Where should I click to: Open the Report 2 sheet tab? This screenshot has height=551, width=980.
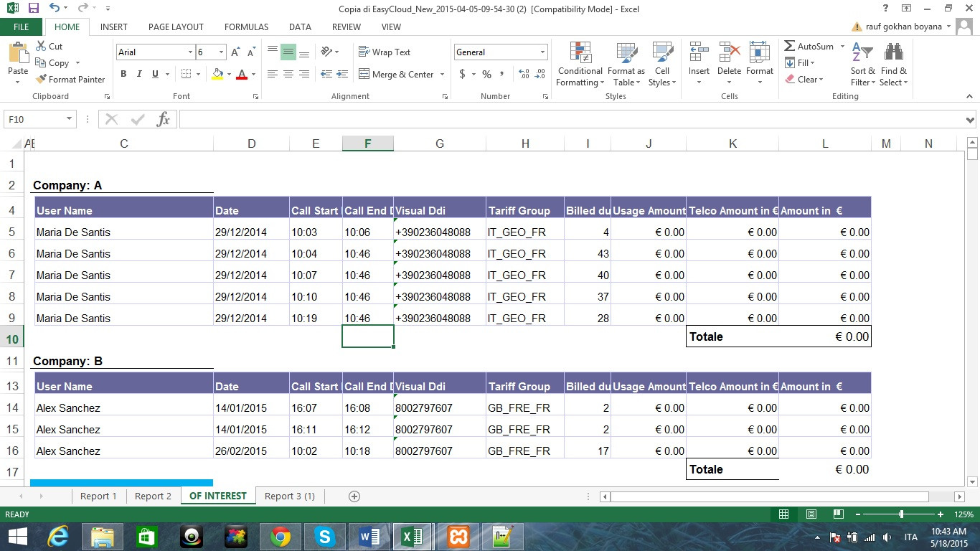tap(152, 496)
